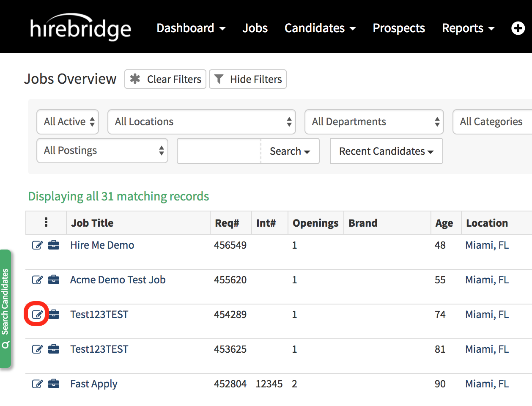Open the Fast Apply job listing
The width and height of the screenshot is (532, 406).
coord(93,384)
